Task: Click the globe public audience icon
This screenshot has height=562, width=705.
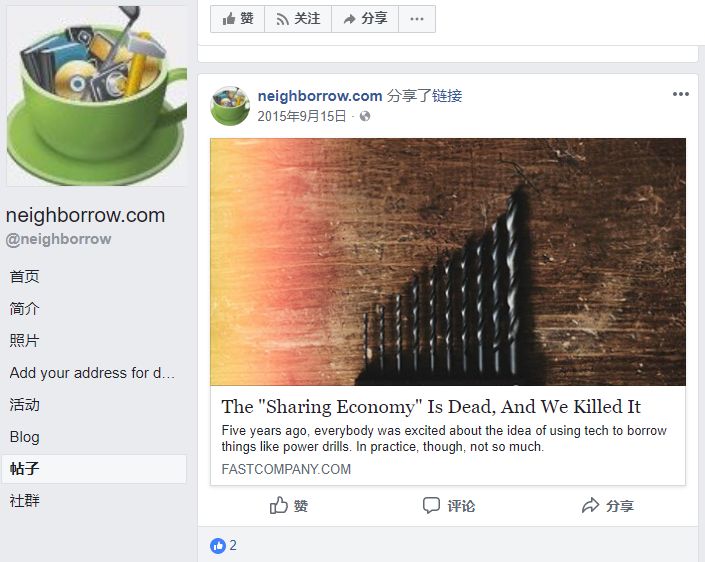Action: click(x=365, y=116)
